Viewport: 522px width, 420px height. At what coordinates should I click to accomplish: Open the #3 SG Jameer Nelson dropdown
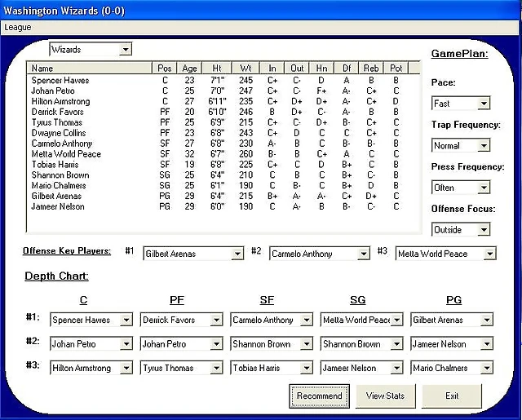point(361,368)
